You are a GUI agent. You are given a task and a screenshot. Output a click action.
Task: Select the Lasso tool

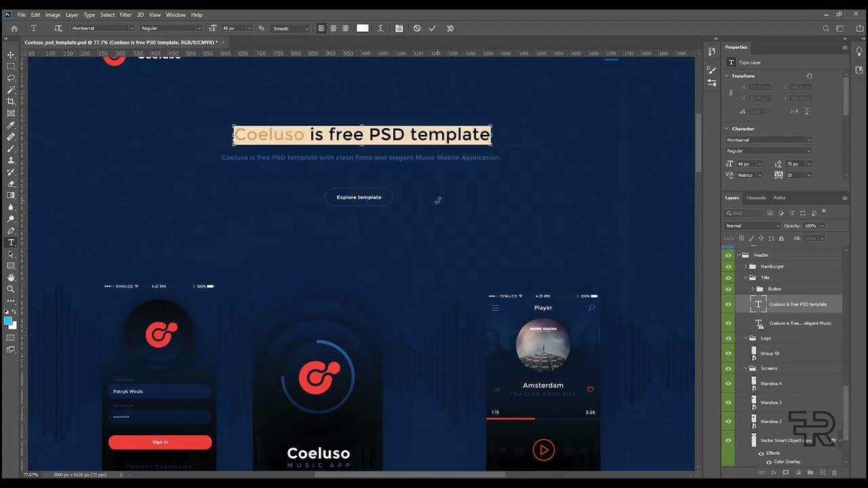11,78
